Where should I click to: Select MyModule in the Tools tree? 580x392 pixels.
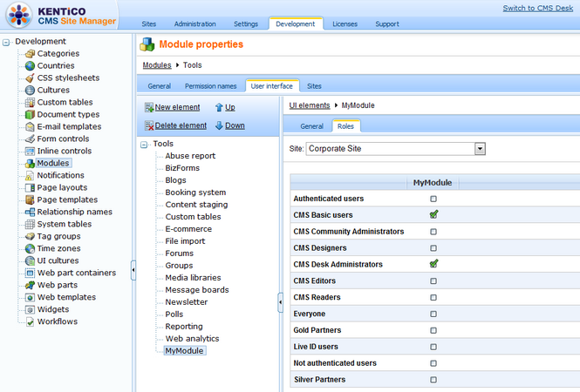tap(184, 351)
